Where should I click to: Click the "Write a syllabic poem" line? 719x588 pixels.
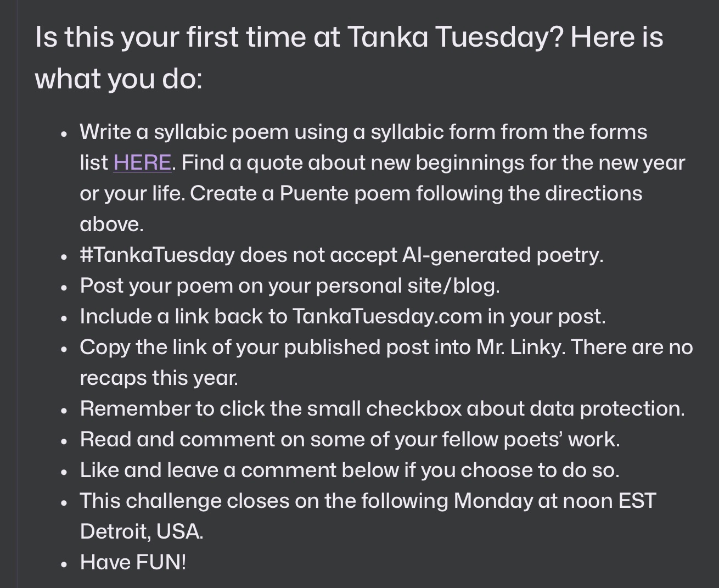point(363,132)
